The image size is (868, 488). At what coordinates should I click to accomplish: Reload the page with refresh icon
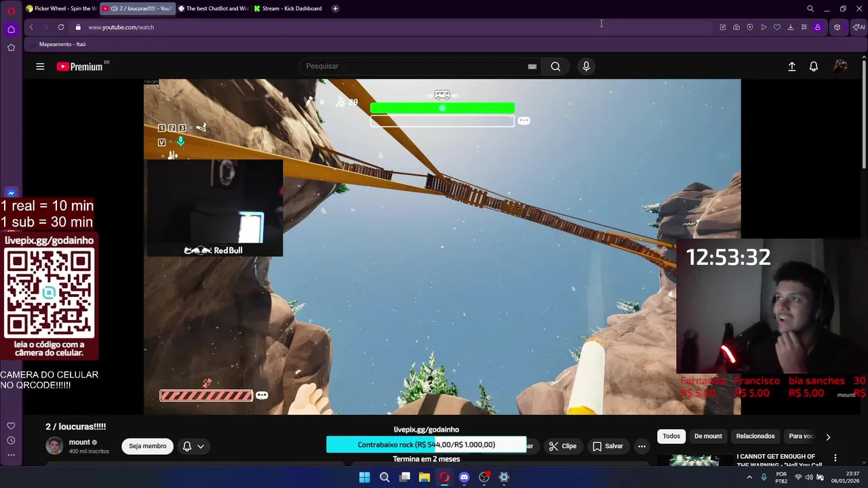coord(61,27)
